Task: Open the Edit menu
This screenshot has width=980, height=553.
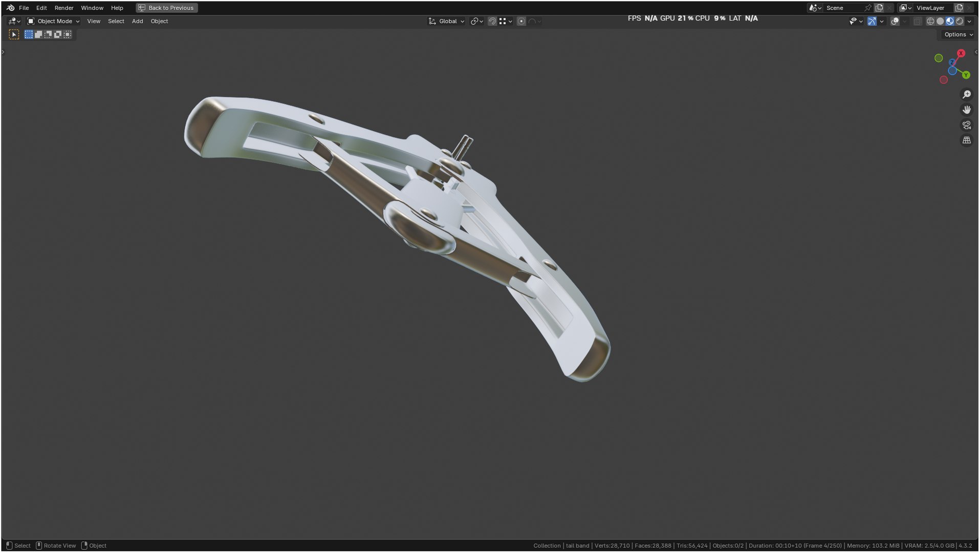Action: (x=41, y=8)
